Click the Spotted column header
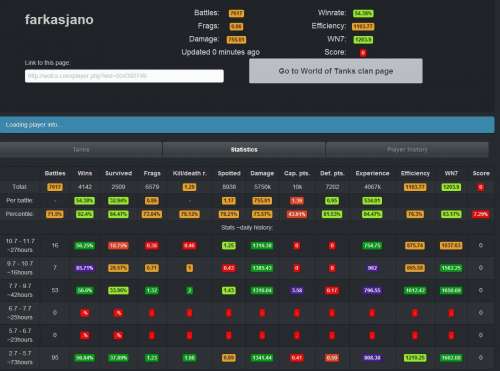 [229, 173]
